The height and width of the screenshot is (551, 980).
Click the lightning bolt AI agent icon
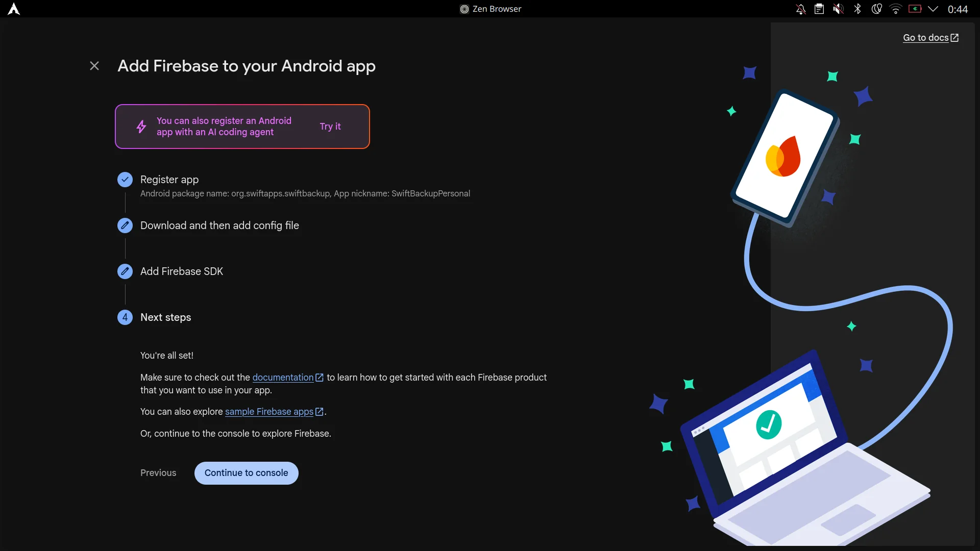(x=141, y=127)
